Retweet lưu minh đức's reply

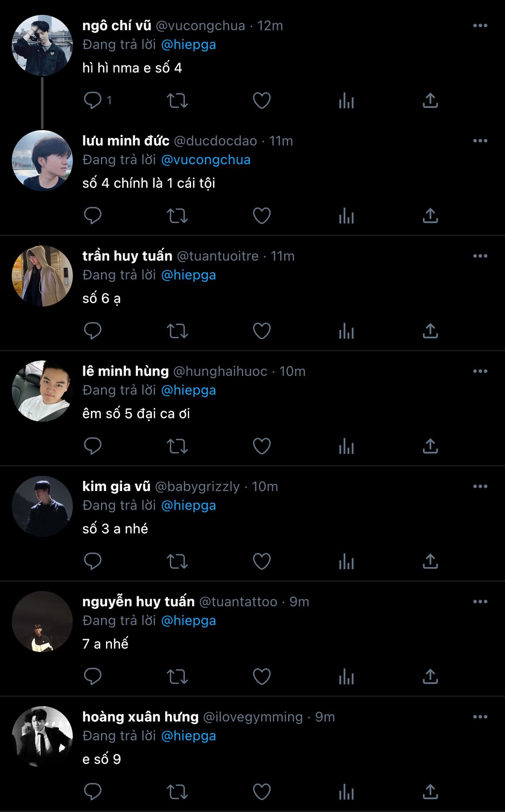pyautogui.click(x=177, y=216)
